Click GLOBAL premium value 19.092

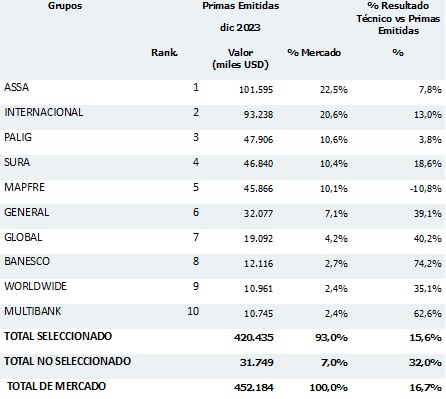point(258,238)
